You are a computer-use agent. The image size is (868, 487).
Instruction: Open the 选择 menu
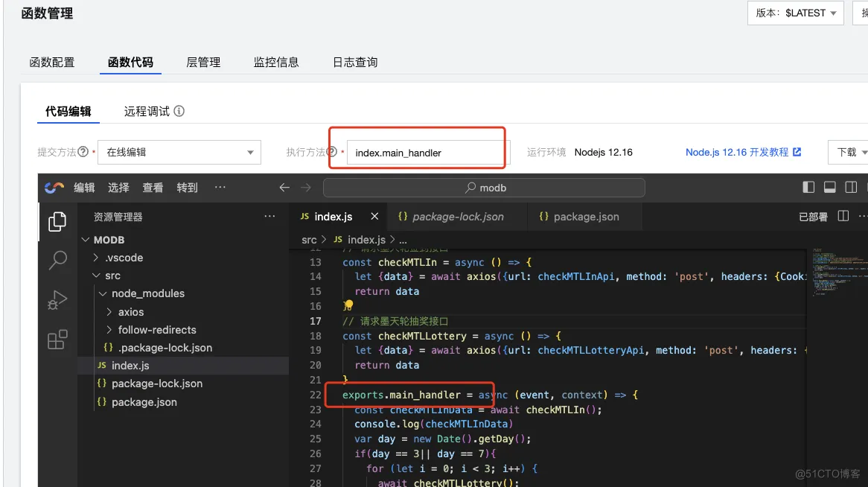118,188
